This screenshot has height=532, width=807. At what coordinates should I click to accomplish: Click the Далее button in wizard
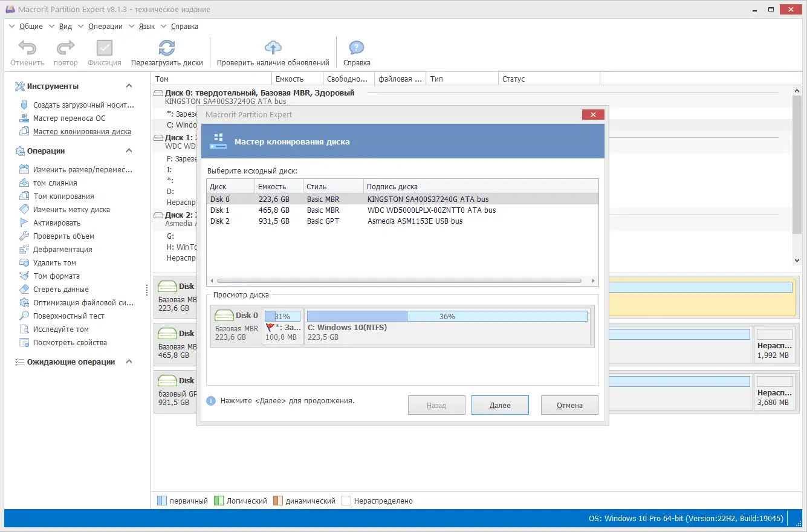click(500, 406)
